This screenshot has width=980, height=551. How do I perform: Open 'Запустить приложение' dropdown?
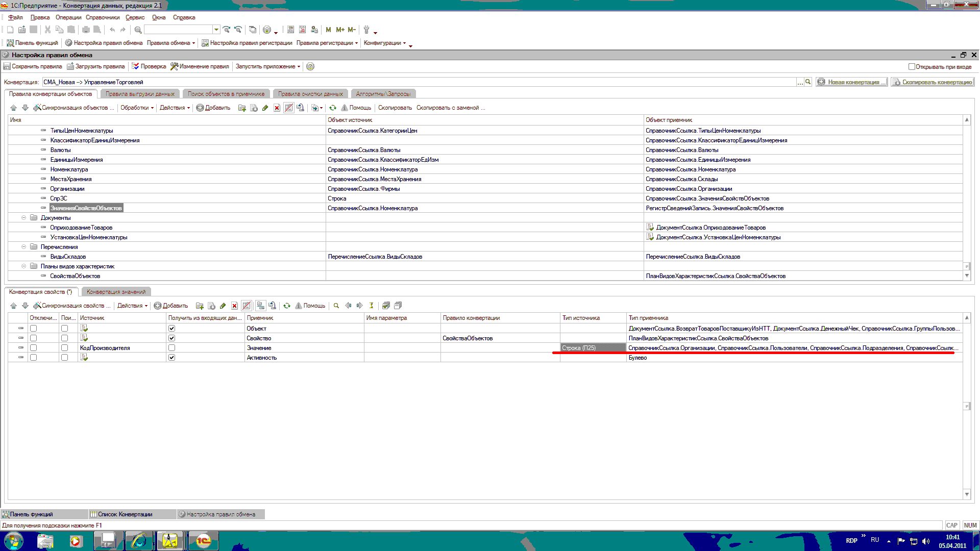[268, 66]
